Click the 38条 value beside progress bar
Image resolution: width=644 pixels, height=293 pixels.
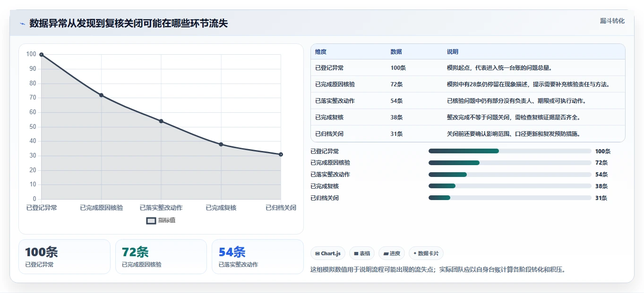tap(601, 186)
